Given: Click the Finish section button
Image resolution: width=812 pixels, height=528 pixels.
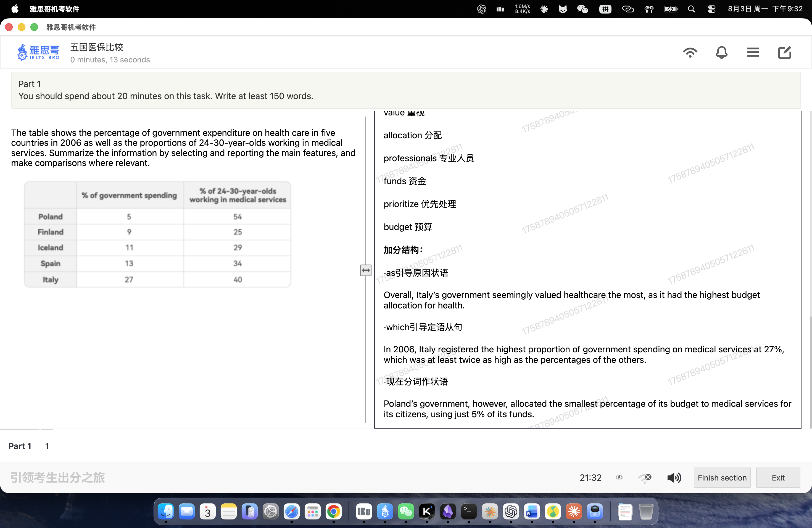Looking at the screenshot, I should (722, 477).
